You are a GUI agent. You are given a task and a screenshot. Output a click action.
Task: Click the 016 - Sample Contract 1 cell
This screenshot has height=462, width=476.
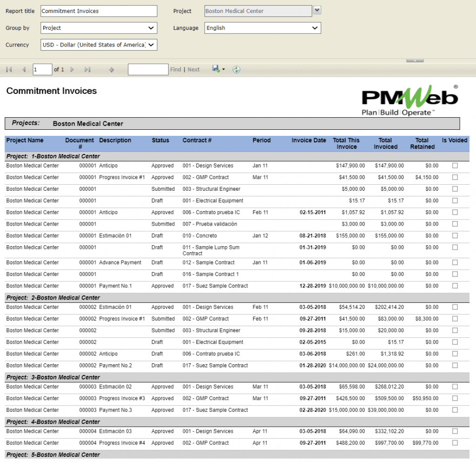[211, 274]
